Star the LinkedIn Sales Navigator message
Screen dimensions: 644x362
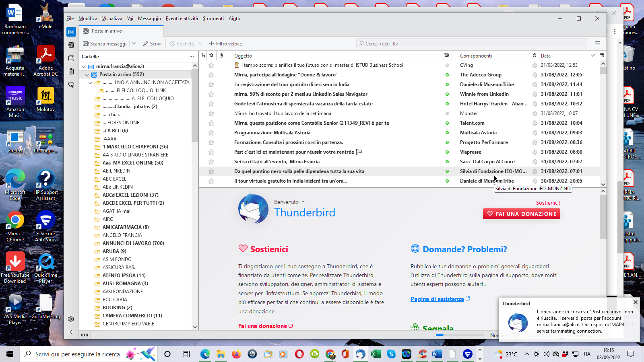coord(211,94)
